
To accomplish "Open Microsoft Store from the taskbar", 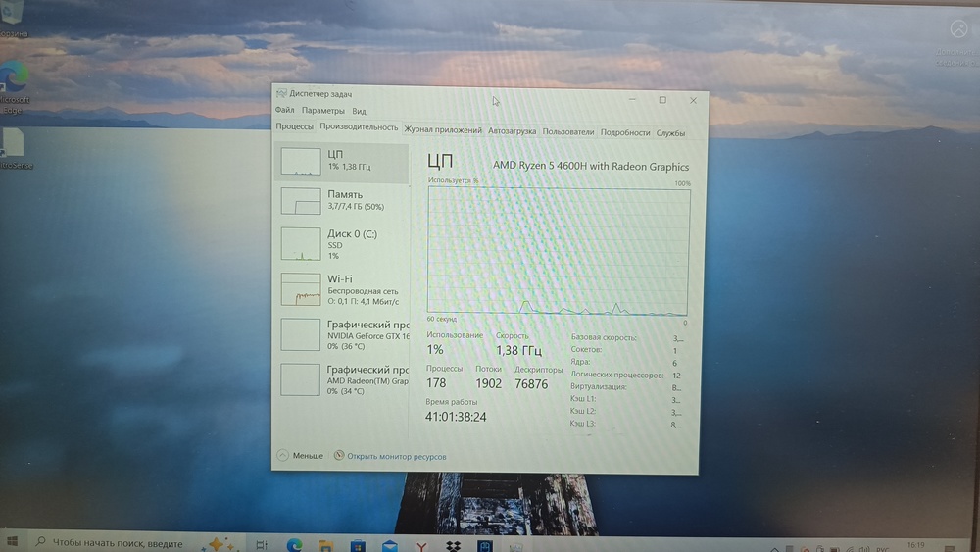I will [358, 546].
